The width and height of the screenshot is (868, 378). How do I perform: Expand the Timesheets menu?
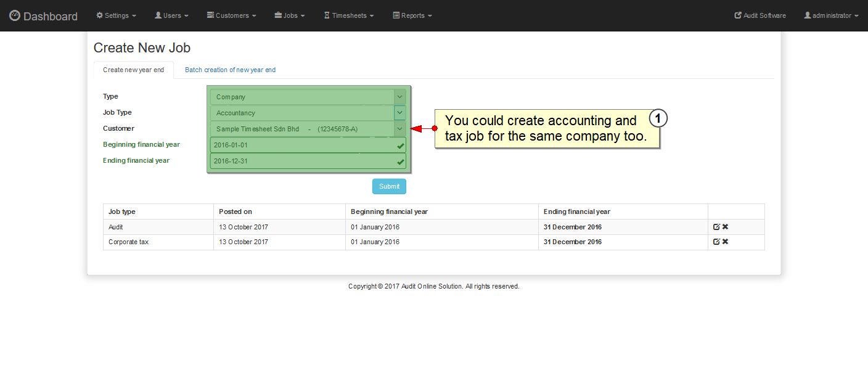click(349, 15)
